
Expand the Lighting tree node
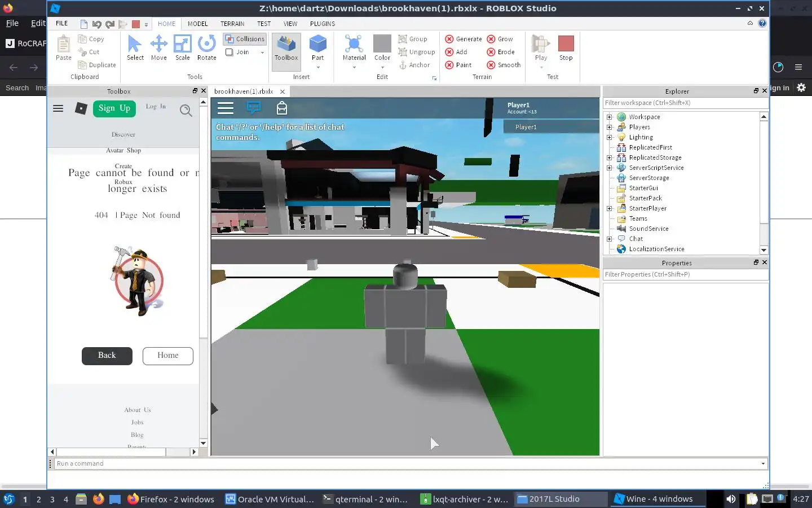[x=609, y=137]
